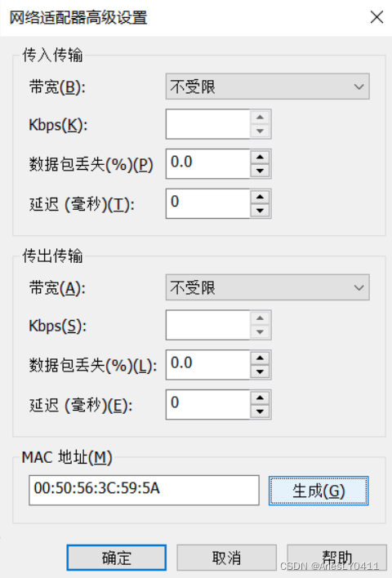This screenshot has width=392, height=578.
Task: Open the incoming 带宽(B) bandwidth dropdown
Action: click(x=267, y=87)
